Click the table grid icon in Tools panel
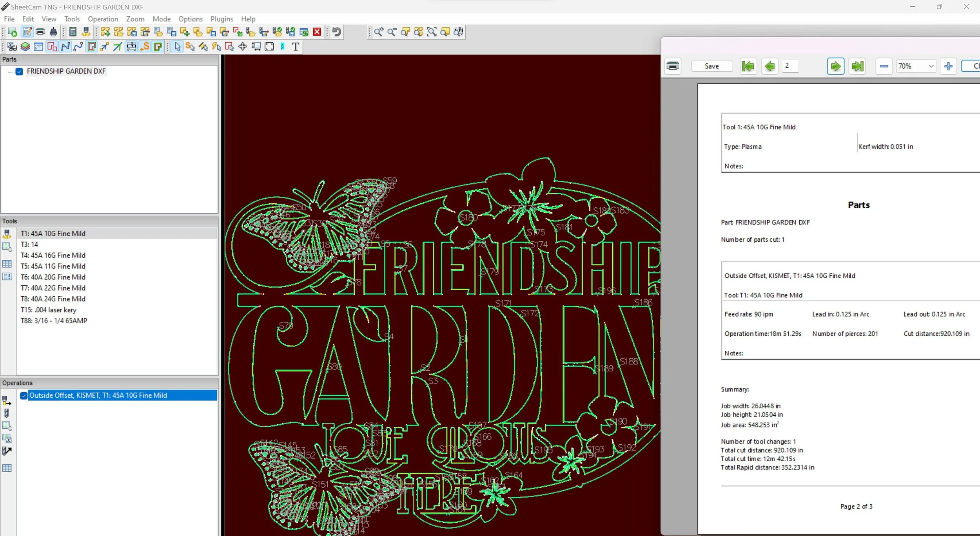The height and width of the screenshot is (536, 980). click(7, 264)
